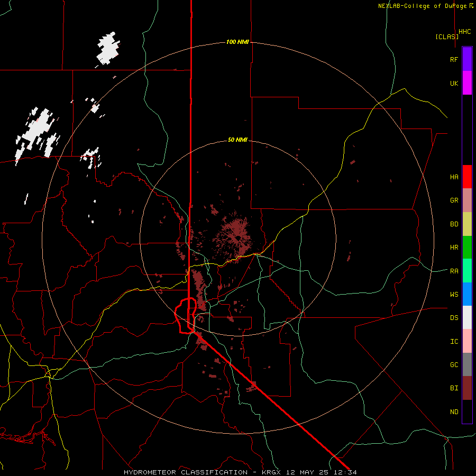476x476 pixels.
Task: Click the HHC product label
Action: pos(464,32)
